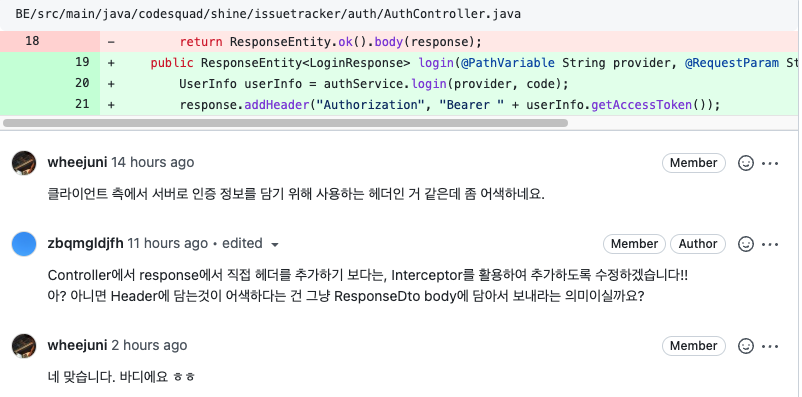Click the Member badge on first wheejuni comment

(x=694, y=163)
